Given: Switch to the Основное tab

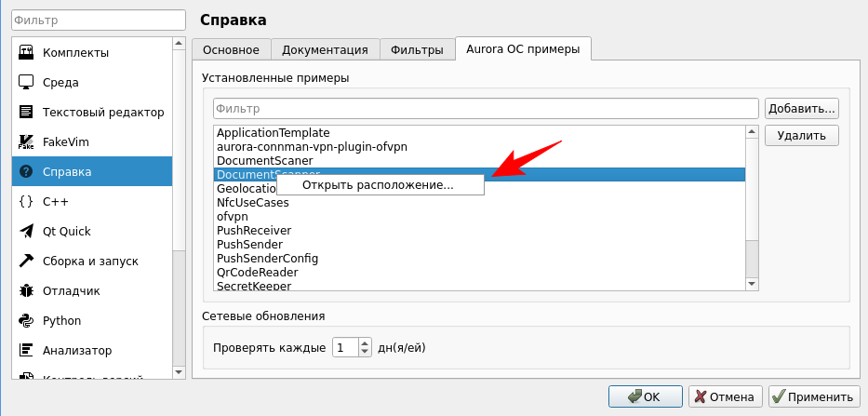Looking at the screenshot, I should pyautogui.click(x=232, y=49).
